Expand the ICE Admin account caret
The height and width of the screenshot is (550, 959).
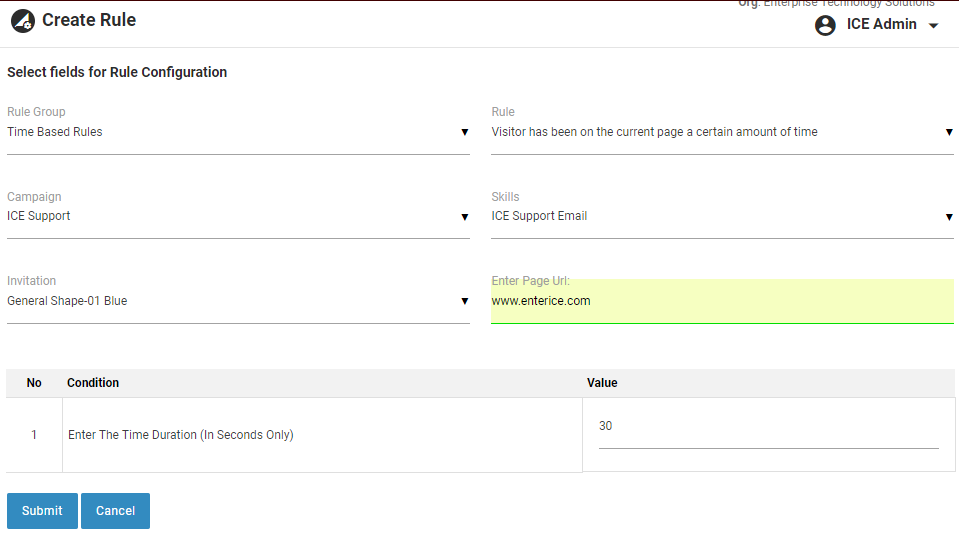pyautogui.click(x=934, y=26)
